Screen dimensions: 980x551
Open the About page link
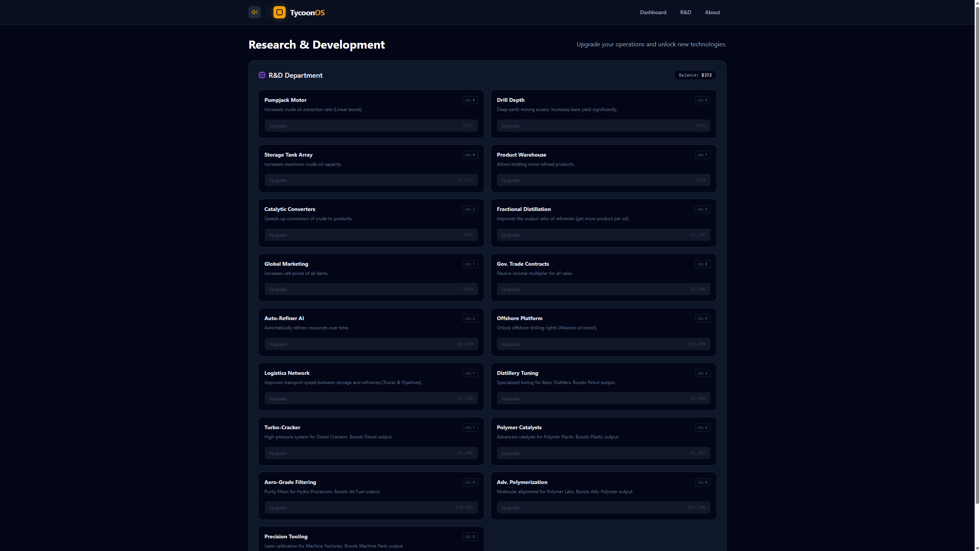(x=712, y=12)
